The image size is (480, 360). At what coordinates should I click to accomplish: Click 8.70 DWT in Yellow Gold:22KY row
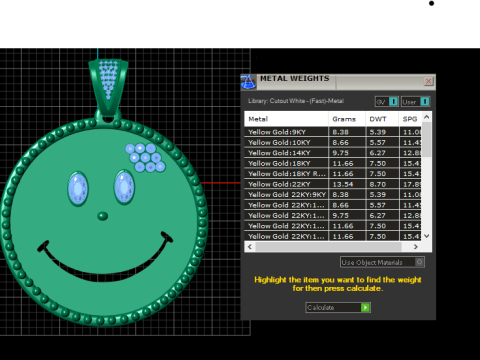coord(378,184)
